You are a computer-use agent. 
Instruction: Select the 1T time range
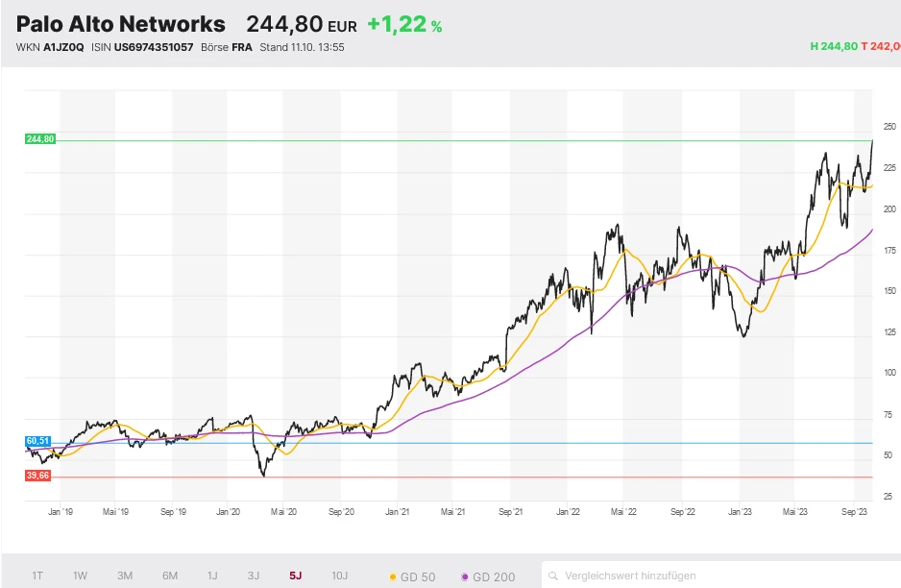(x=37, y=576)
